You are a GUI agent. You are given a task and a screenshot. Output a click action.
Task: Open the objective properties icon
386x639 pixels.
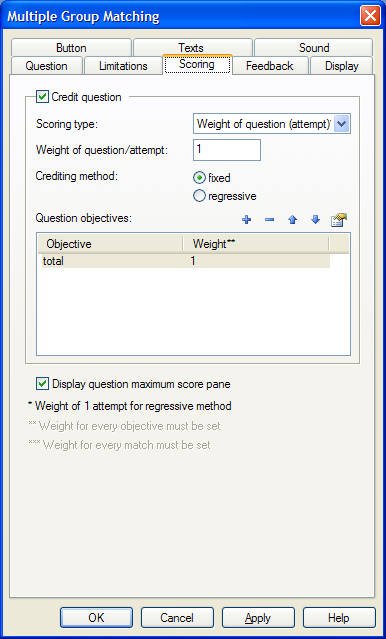(x=339, y=220)
